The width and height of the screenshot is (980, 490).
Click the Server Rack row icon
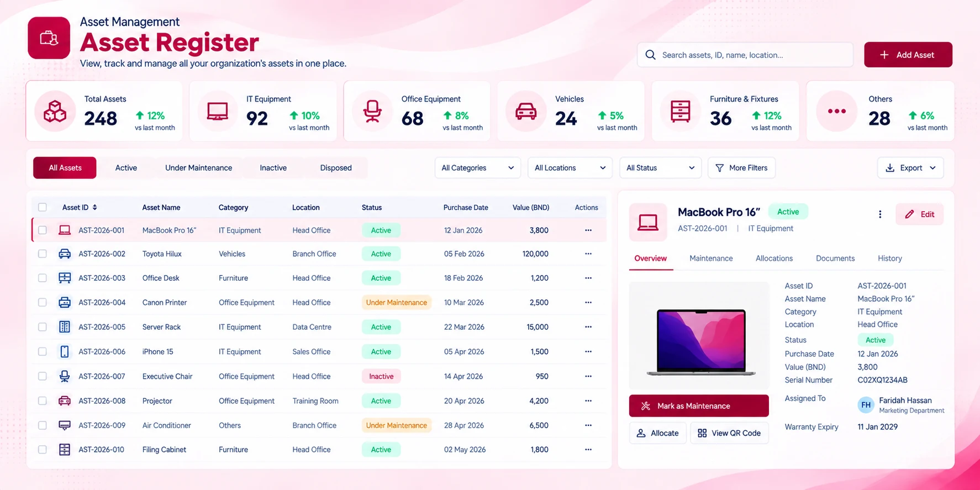click(x=65, y=327)
